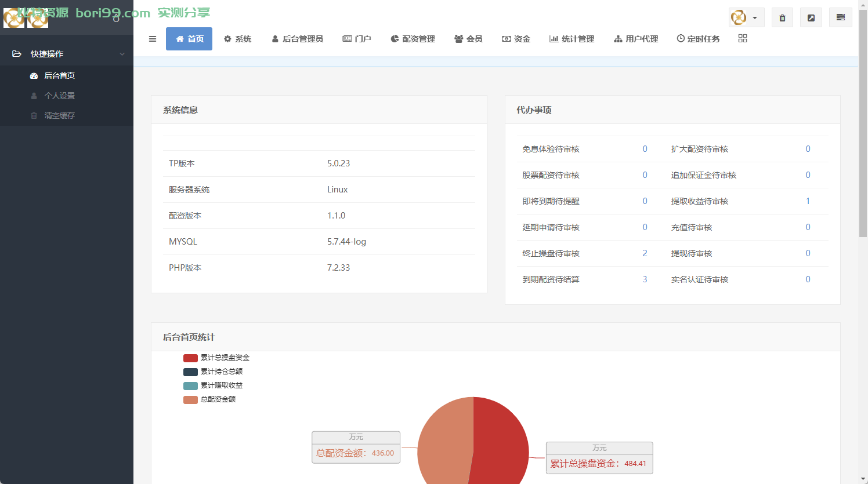Open the 会员 menu

tap(468, 39)
